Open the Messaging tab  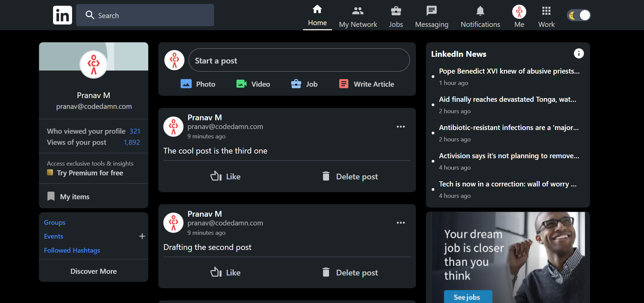pos(432,17)
